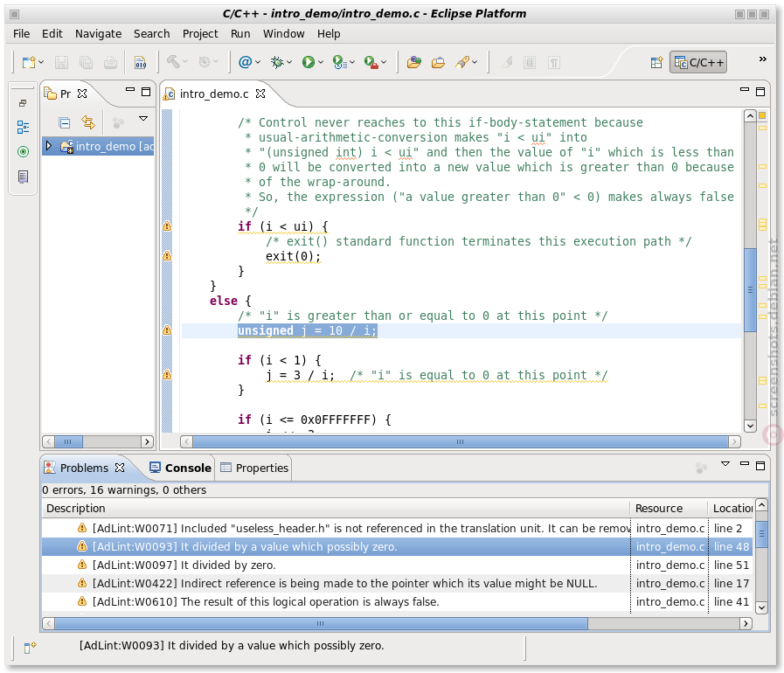
Task: Click the Debug bug icon
Action: pos(276,62)
